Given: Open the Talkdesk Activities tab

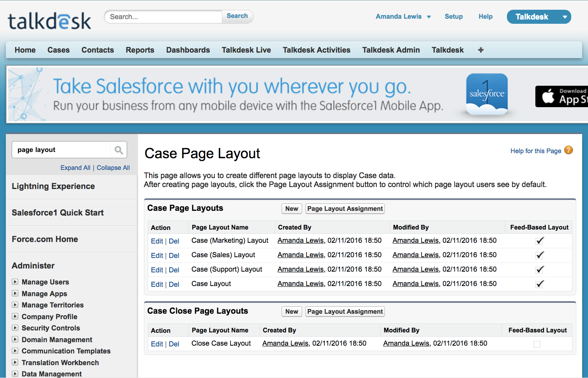Looking at the screenshot, I should coord(317,50).
